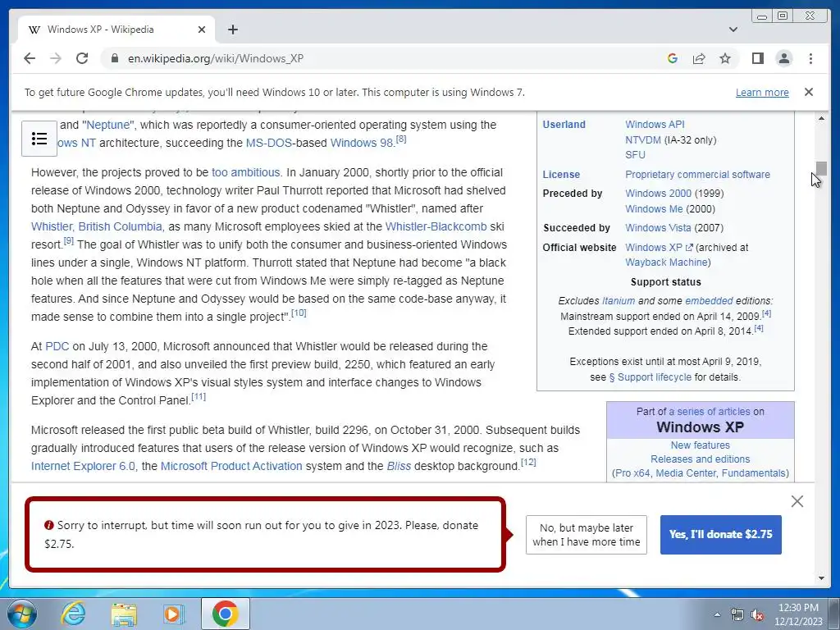Click the Google icon in address bar
This screenshot has height=630, width=840.
(673, 58)
